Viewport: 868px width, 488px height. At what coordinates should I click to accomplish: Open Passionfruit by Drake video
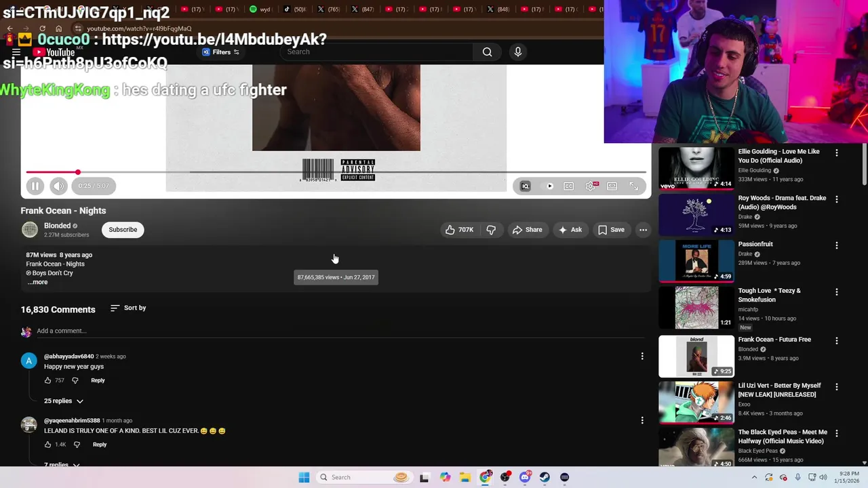coord(696,260)
